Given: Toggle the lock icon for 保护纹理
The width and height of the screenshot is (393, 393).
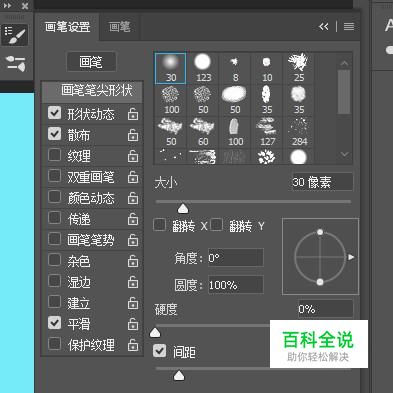Looking at the screenshot, I should (x=133, y=345).
